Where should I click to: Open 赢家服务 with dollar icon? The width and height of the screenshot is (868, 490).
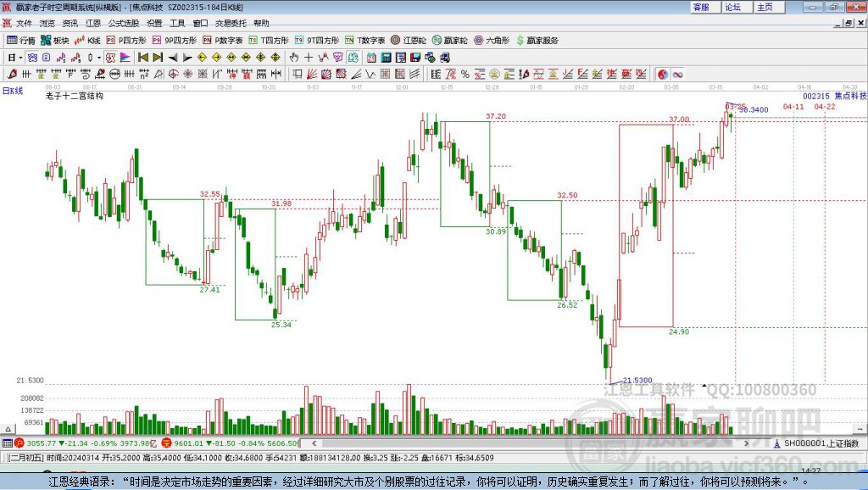[x=537, y=41]
